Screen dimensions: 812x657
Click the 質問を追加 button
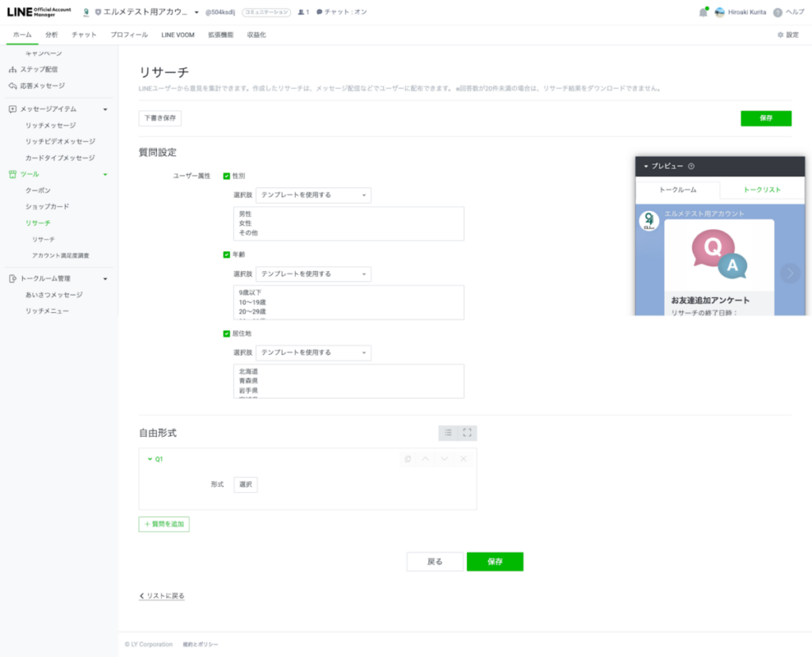click(x=164, y=524)
